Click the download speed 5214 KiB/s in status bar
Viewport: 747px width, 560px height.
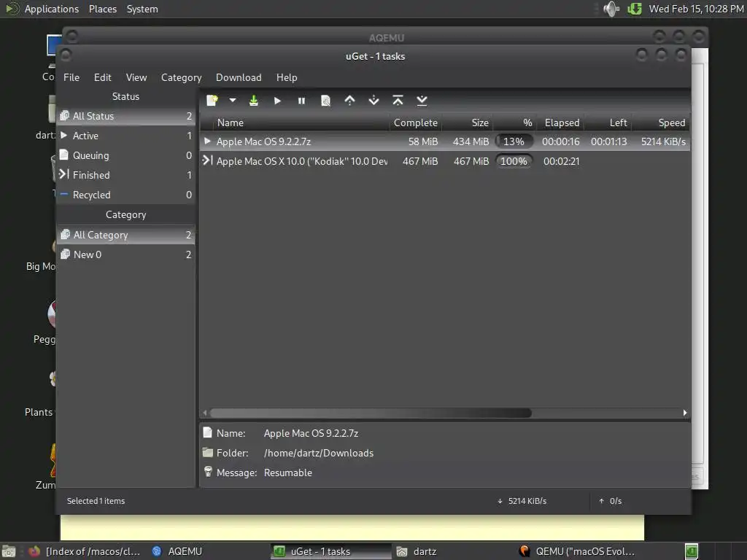[527, 501]
